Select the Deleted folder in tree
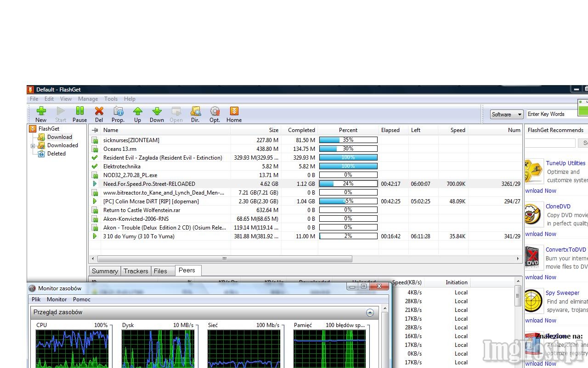 coord(56,154)
